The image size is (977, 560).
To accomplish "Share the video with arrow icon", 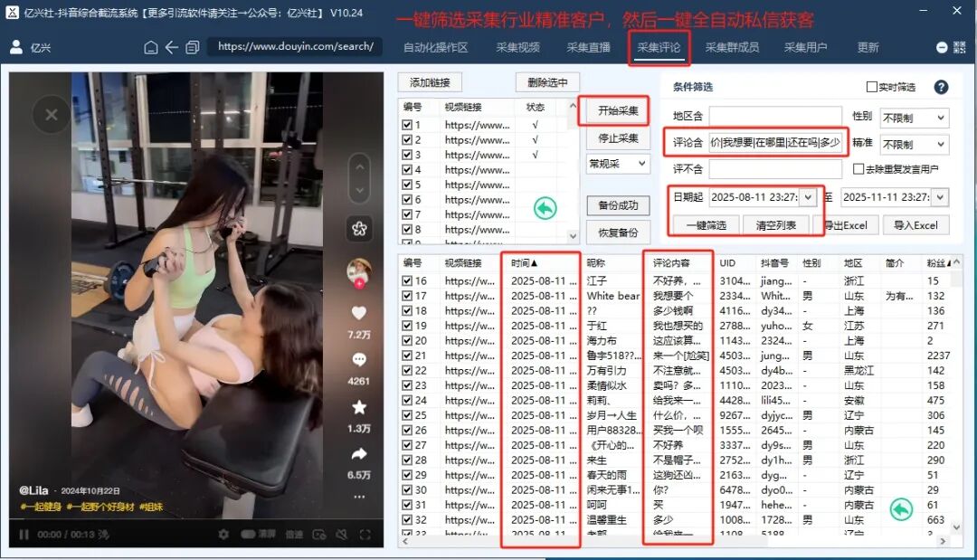I will tap(359, 454).
